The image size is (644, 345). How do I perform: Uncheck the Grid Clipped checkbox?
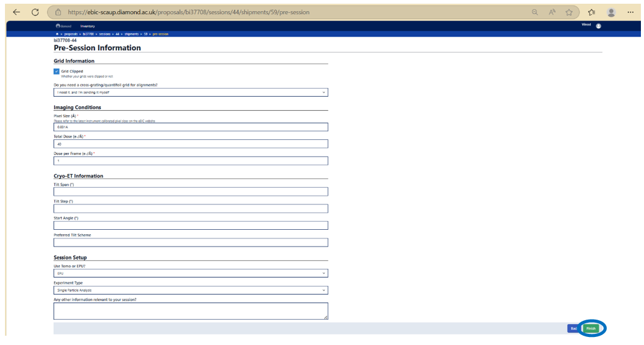click(56, 72)
